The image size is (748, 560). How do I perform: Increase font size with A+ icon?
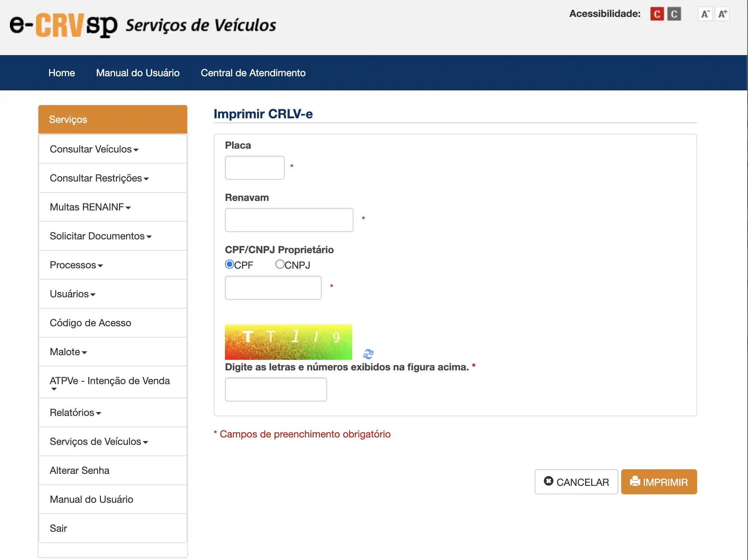(x=722, y=14)
